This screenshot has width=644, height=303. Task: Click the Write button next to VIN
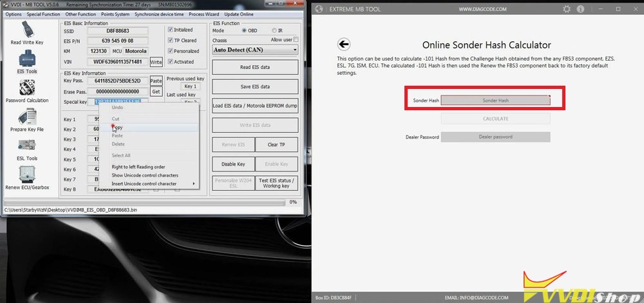(156, 62)
